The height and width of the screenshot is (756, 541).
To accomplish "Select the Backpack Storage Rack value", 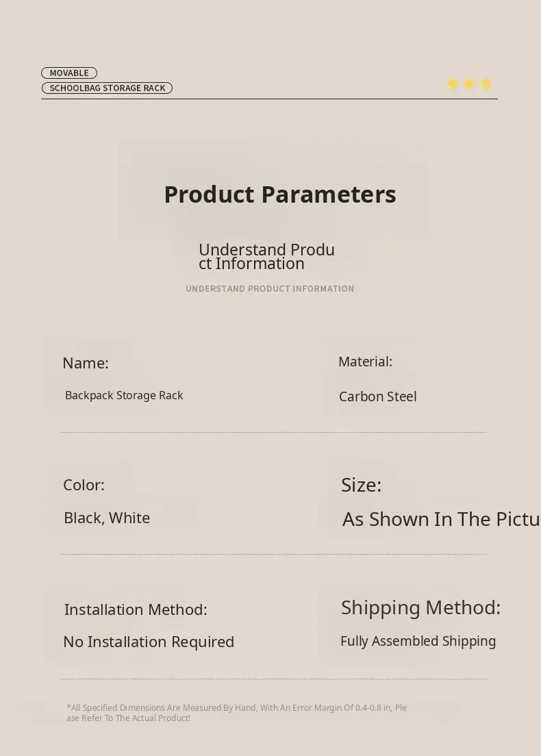I will [x=124, y=395].
